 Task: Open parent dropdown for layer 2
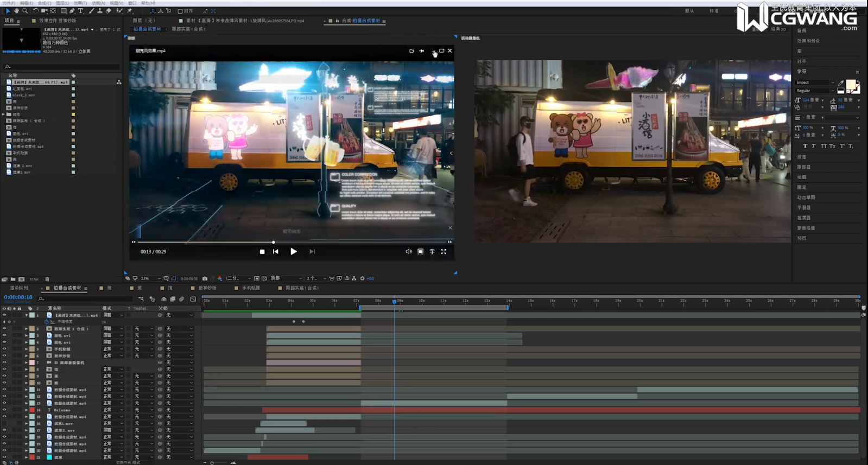click(179, 329)
